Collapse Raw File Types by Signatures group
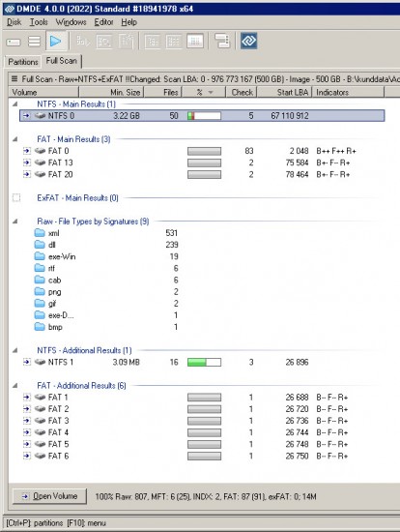400x532 pixels. point(14,222)
